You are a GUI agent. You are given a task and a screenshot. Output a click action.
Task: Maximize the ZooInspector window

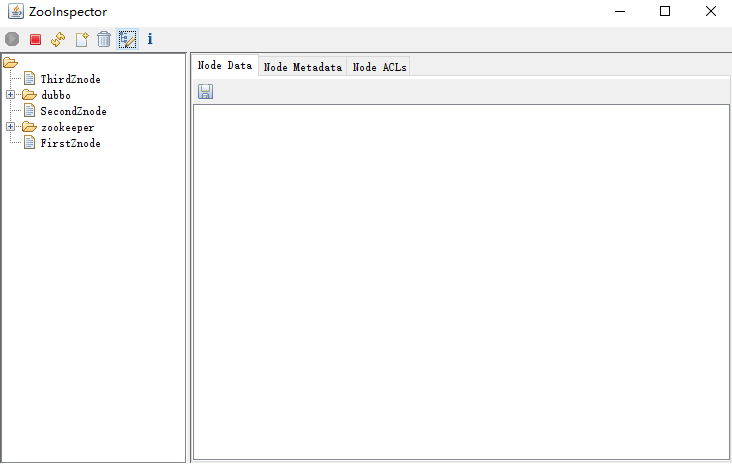click(665, 11)
